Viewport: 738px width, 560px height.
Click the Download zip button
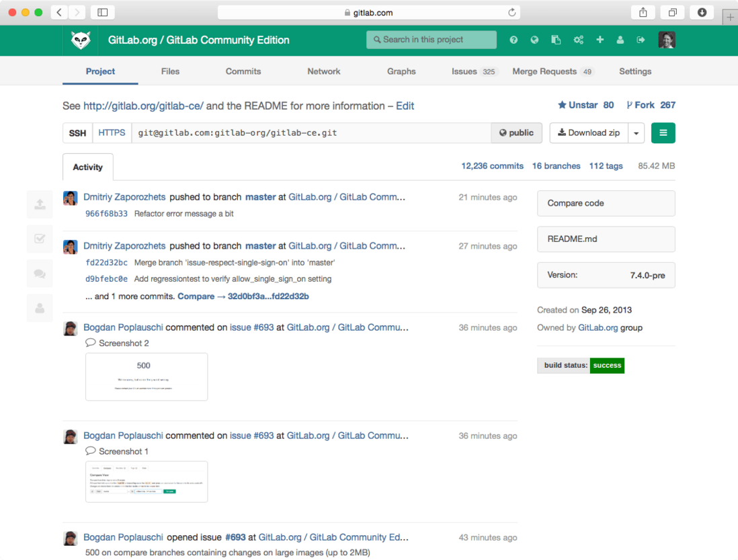click(x=589, y=132)
